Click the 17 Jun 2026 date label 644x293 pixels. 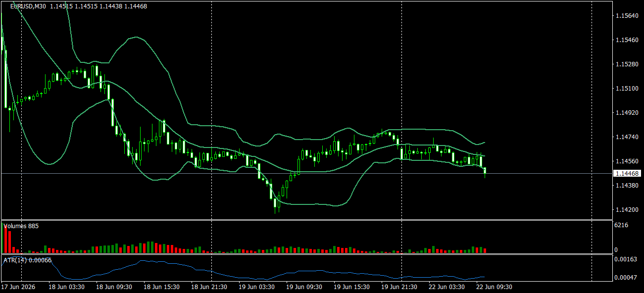coord(18,287)
